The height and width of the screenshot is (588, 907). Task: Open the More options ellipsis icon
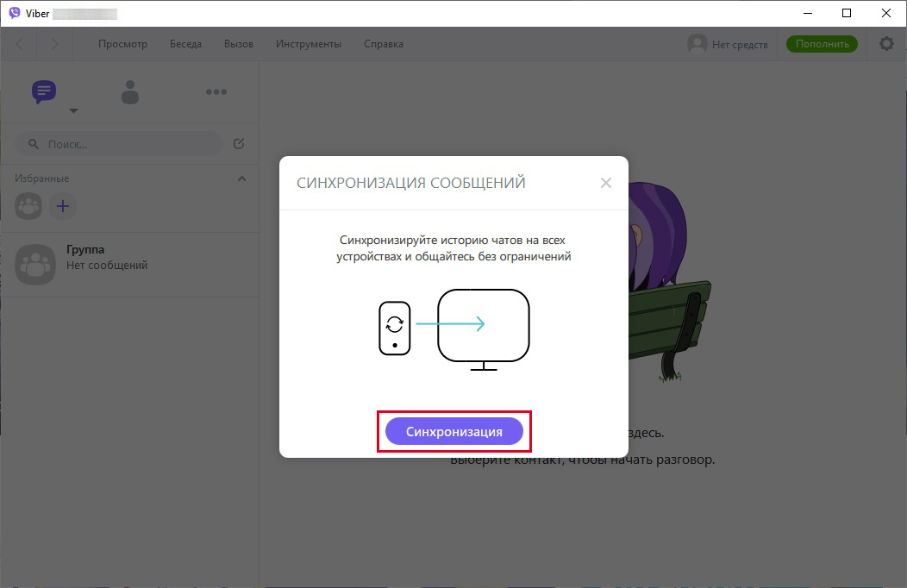216,91
